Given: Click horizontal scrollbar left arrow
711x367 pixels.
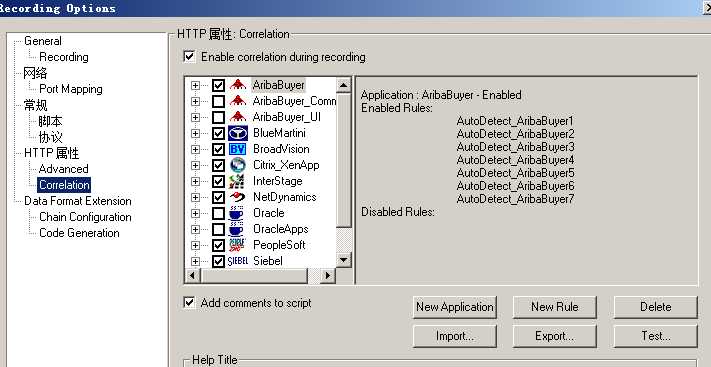Looking at the screenshot, I should [x=192, y=275].
